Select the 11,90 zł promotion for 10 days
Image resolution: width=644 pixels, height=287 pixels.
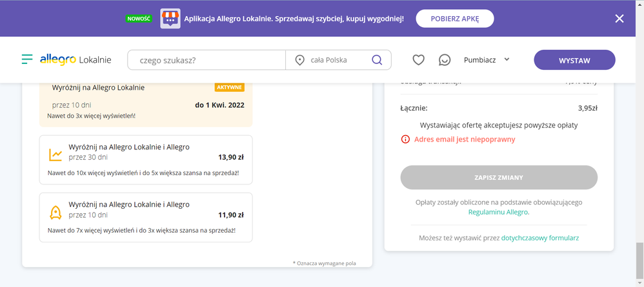pyautogui.click(x=146, y=217)
